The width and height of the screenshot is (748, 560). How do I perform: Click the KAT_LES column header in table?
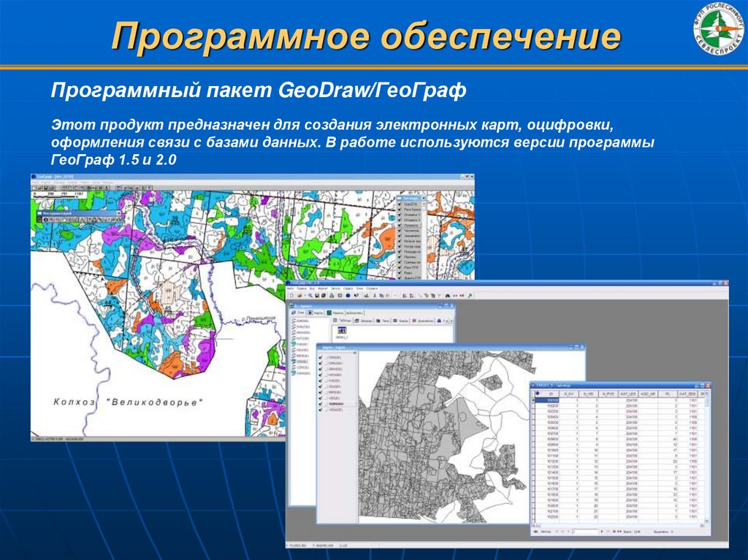(x=627, y=394)
